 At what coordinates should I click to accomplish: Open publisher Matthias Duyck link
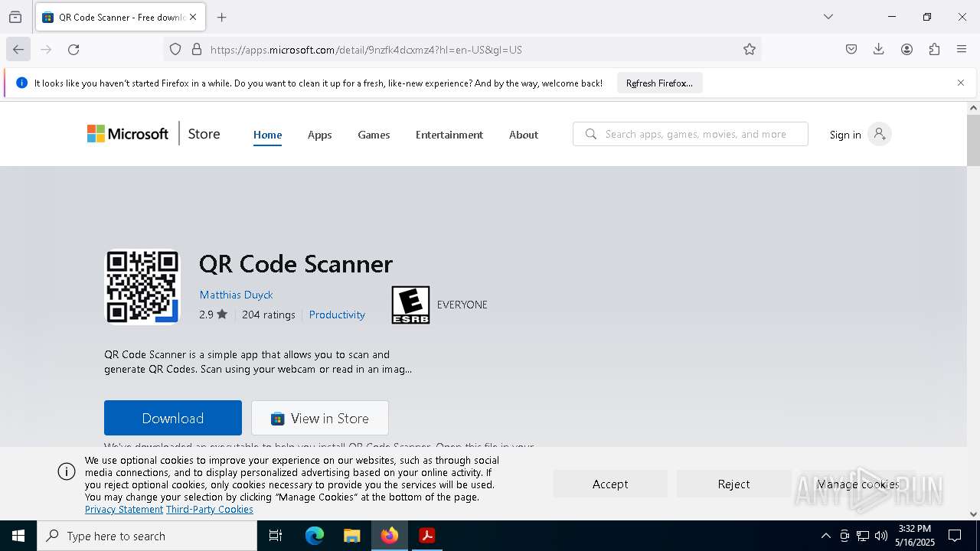[236, 295]
